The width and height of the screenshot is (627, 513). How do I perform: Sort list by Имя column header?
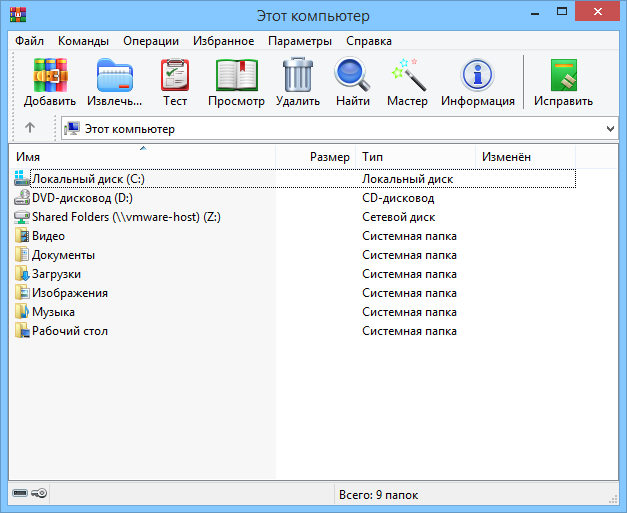tap(140, 157)
